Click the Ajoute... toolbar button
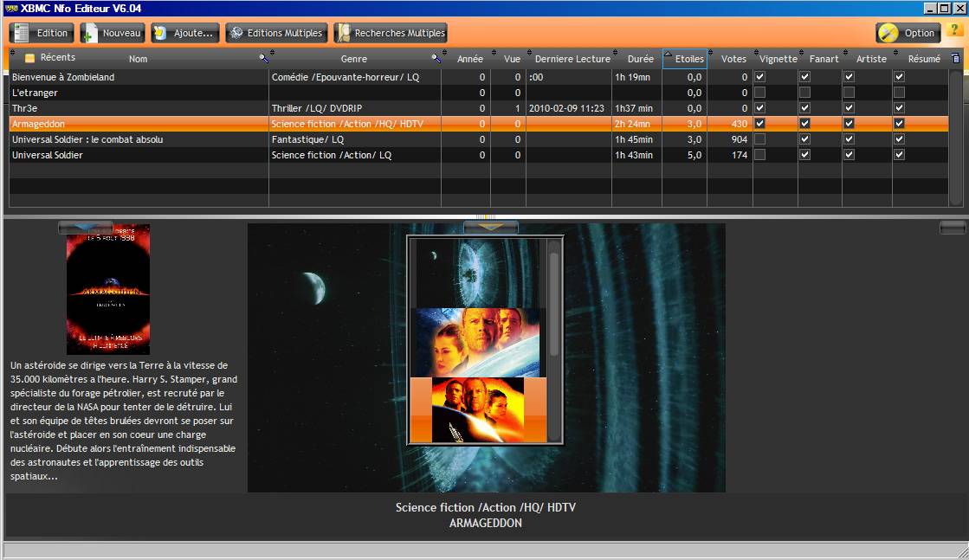 click(x=184, y=33)
